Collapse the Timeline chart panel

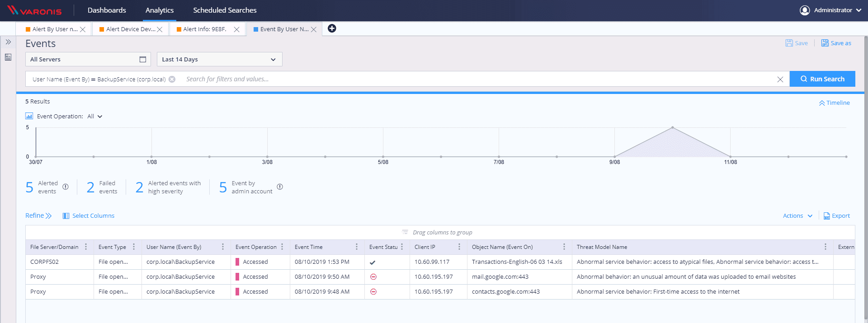pos(834,103)
